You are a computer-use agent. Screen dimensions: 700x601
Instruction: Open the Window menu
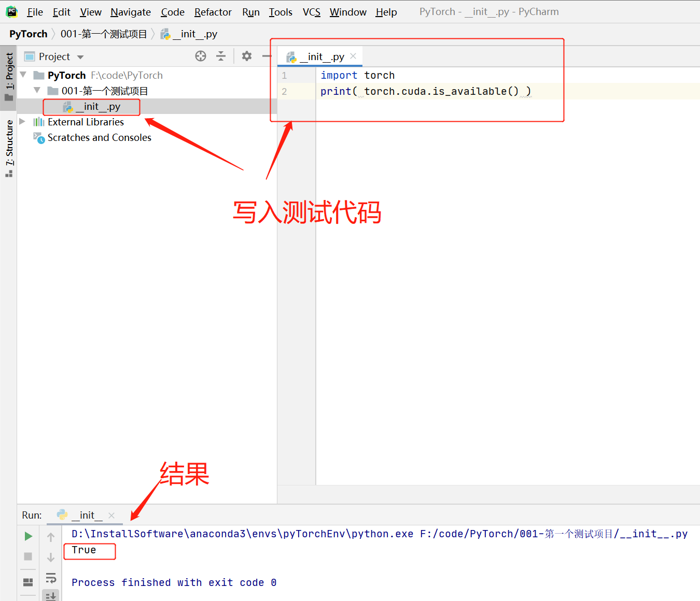(x=348, y=12)
